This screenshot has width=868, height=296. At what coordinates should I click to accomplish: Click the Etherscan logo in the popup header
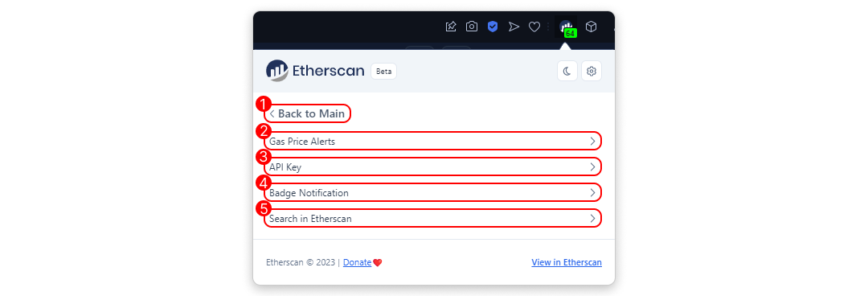click(x=315, y=71)
